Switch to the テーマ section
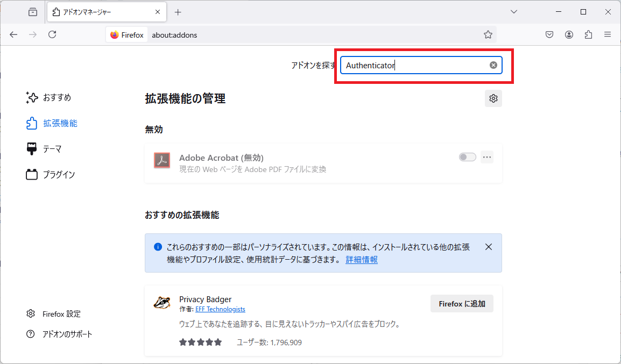The image size is (621, 364). [x=52, y=148]
